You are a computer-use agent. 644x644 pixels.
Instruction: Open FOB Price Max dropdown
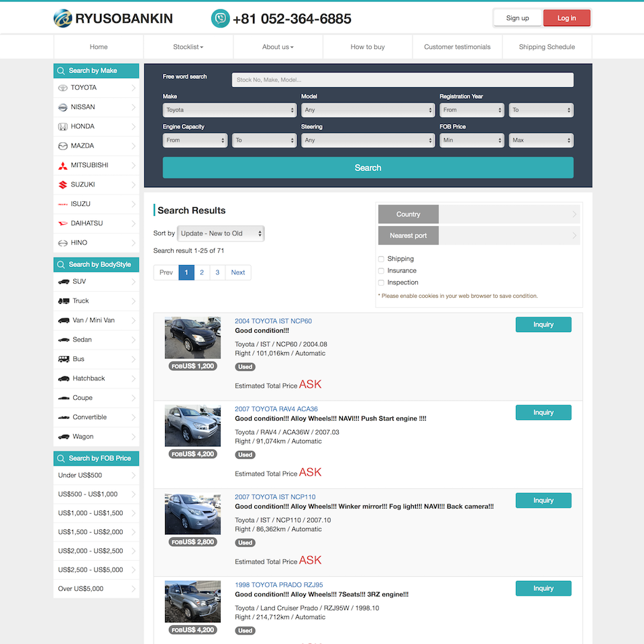tap(541, 140)
